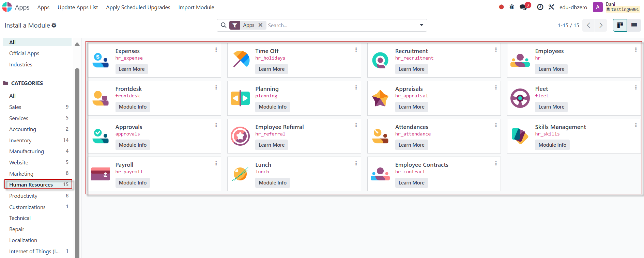The width and height of the screenshot is (644, 258).
Task: Click the Employee Contracts icon
Action: (380, 174)
